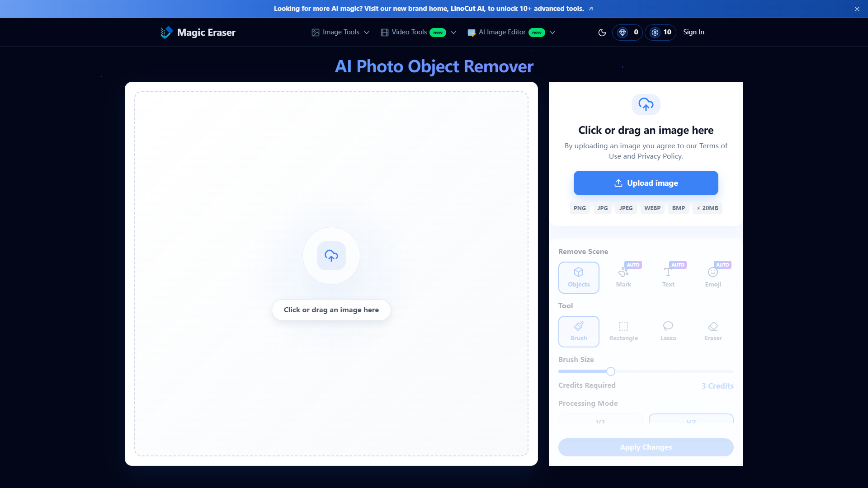Select the Rectangle selection tool
The image size is (868, 488).
pyautogui.click(x=623, y=332)
